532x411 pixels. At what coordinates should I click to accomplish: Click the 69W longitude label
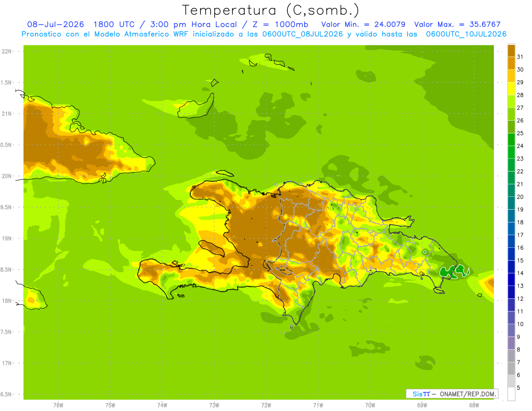(x=422, y=405)
